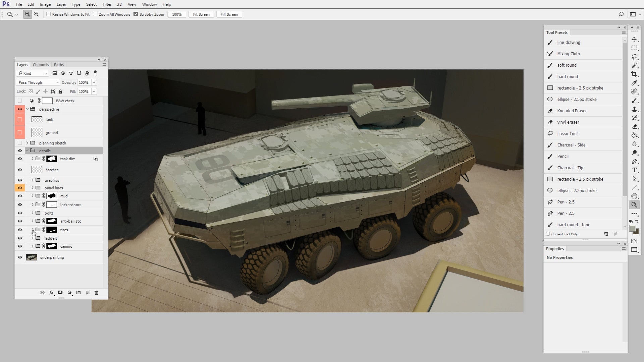The height and width of the screenshot is (362, 644).
Task: Select the Horizontal Type tool
Action: tap(635, 170)
